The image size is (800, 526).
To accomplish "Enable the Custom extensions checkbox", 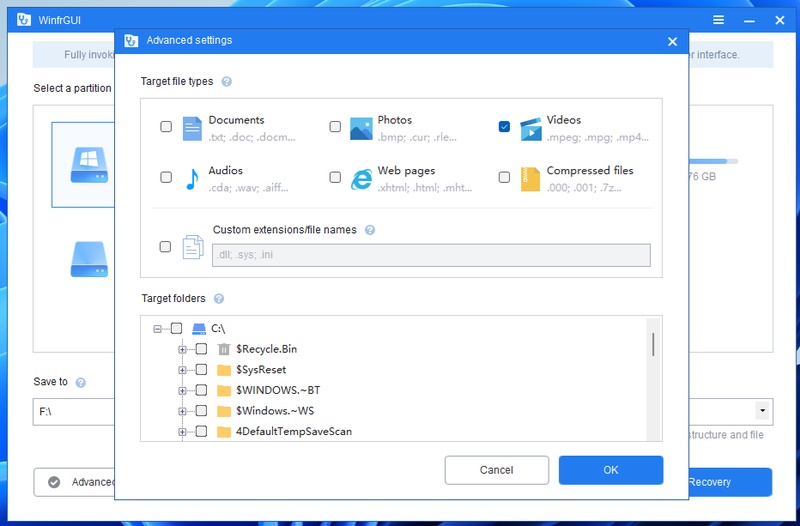I will [x=165, y=247].
